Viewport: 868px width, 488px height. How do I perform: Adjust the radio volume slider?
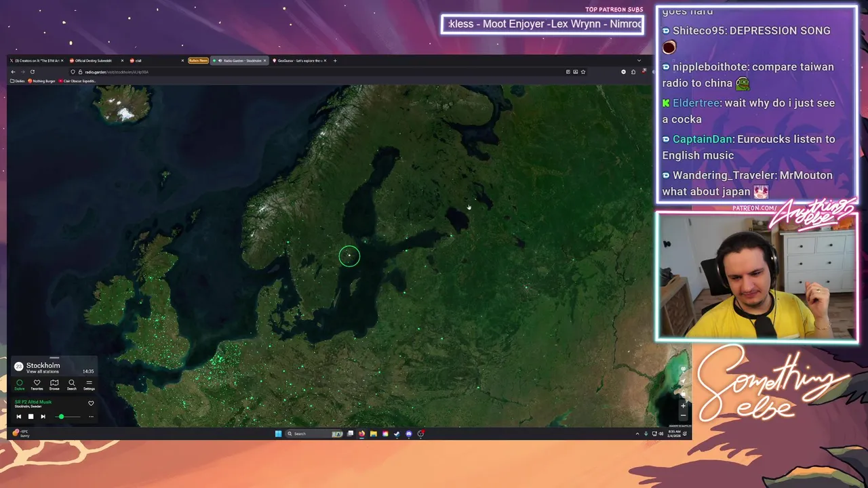click(68, 416)
